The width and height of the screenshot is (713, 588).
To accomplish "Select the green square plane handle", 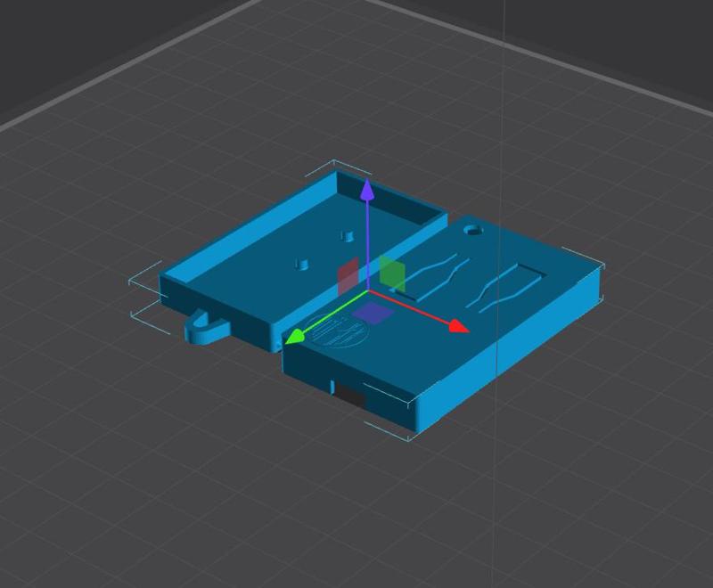I will 392,274.
